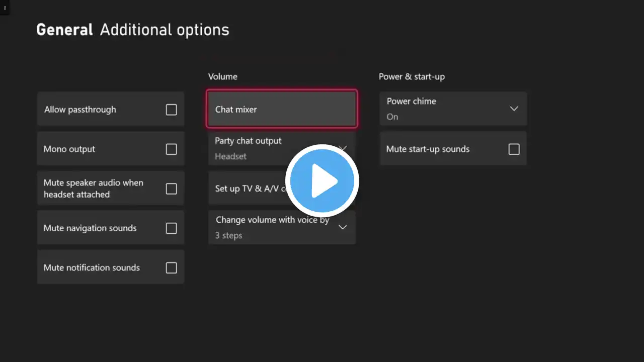644x362 pixels.
Task: Click the blue play button overlay
Action: [322, 181]
